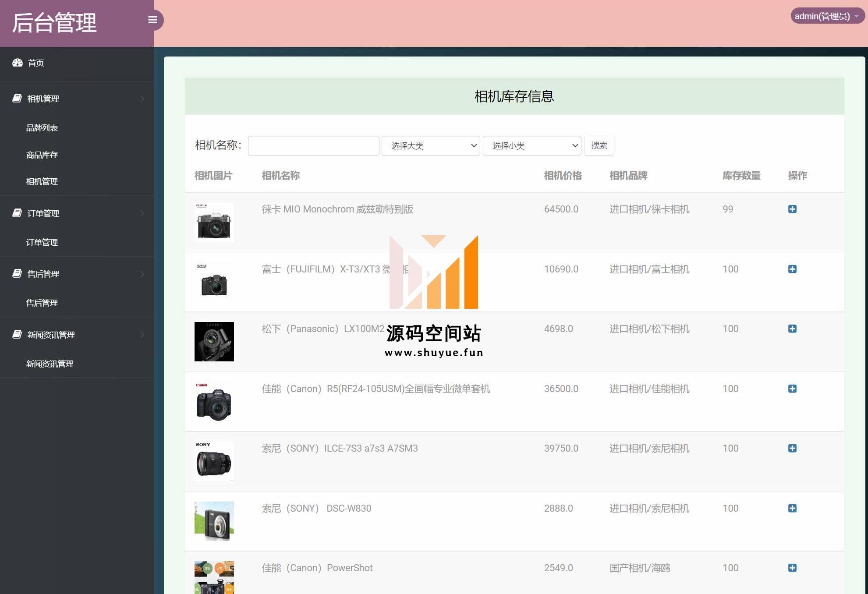
Task: Open the 售后管理 submenu item
Action: click(x=42, y=303)
